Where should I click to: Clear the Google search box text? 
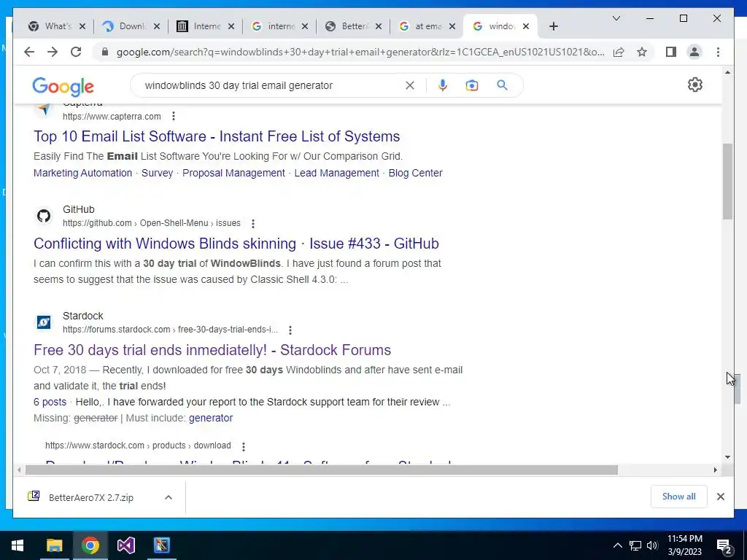coord(410,85)
